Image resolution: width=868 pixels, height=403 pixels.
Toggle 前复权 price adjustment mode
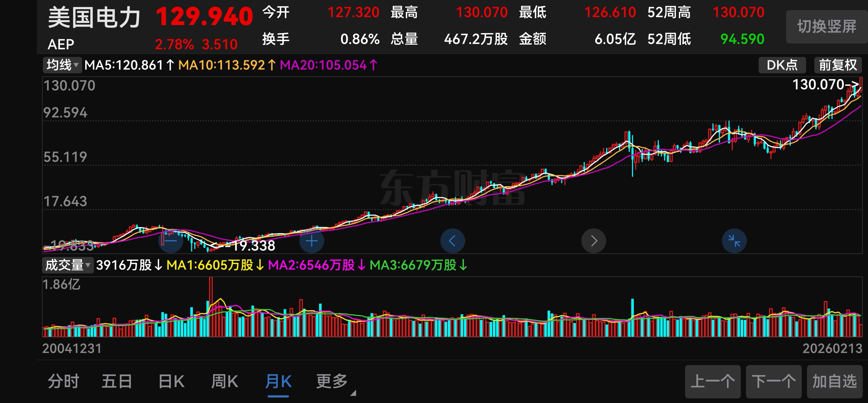coord(838,65)
